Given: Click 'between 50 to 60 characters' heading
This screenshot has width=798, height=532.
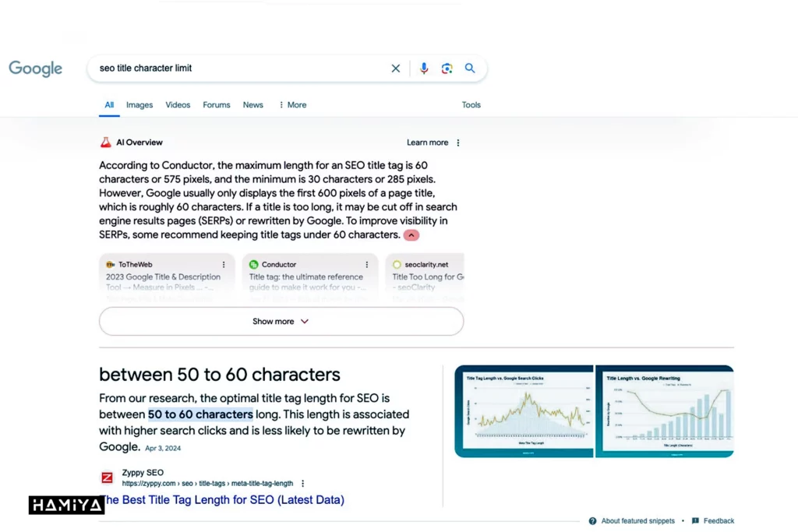Looking at the screenshot, I should point(219,375).
